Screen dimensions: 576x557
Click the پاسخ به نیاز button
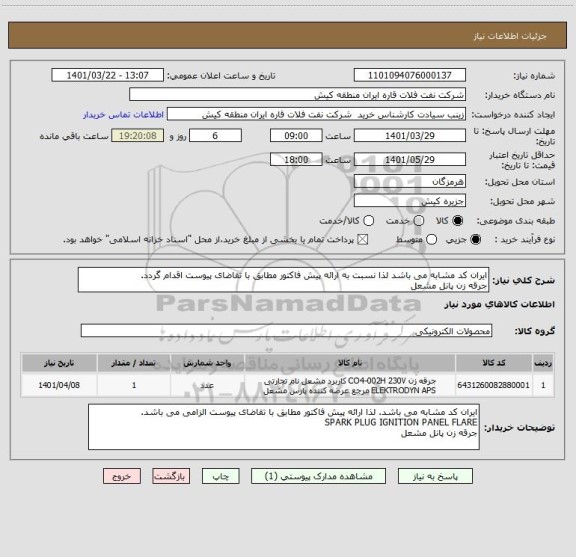point(435,476)
